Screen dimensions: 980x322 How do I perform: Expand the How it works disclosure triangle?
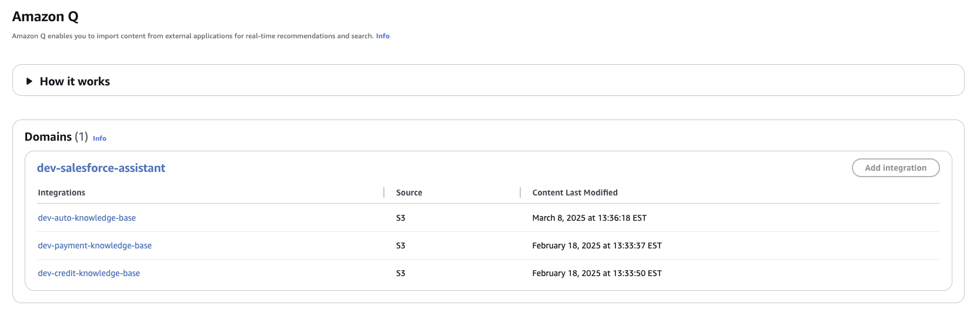pyautogui.click(x=29, y=81)
